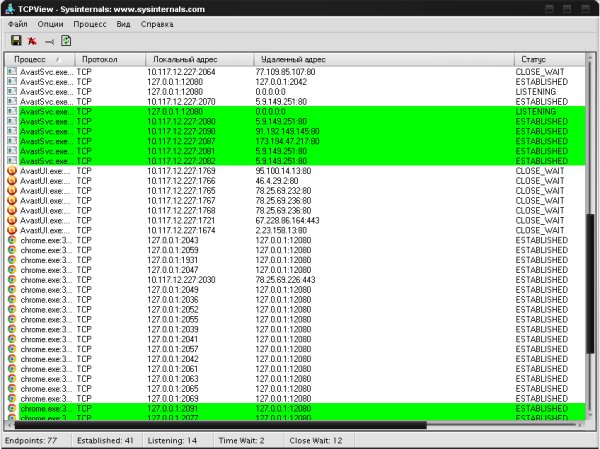600x449 pixels.
Task: Sort by the Протокол column header
Action: click(x=110, y=59)
